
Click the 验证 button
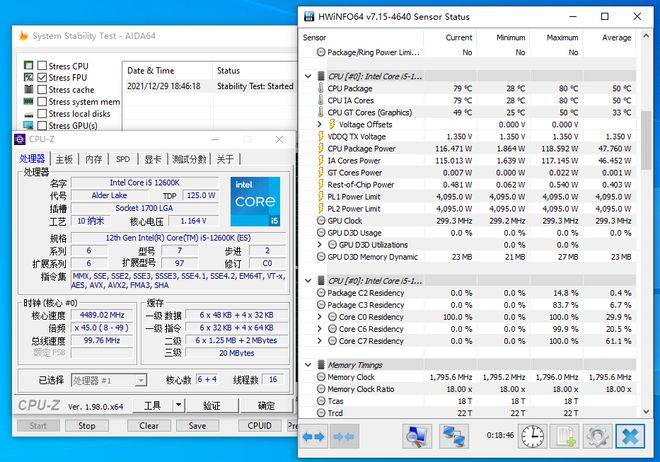click(212, 405)
